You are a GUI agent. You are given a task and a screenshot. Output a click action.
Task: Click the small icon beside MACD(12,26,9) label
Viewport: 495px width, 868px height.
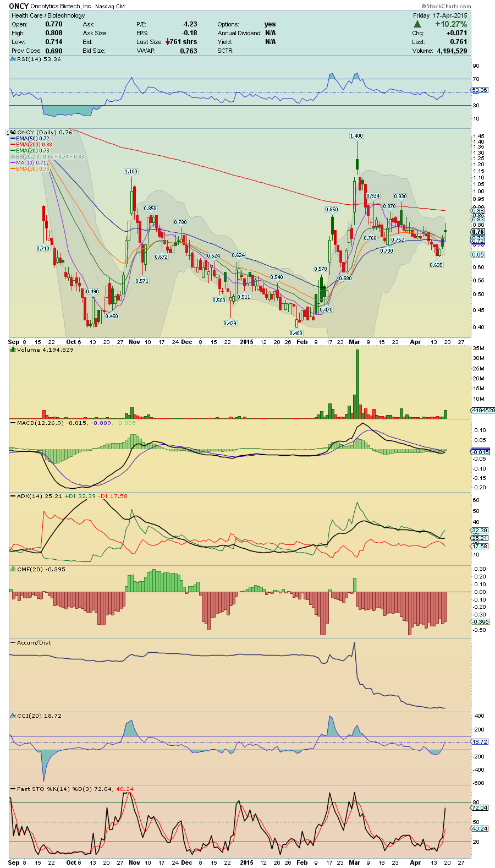click(13, 423)
